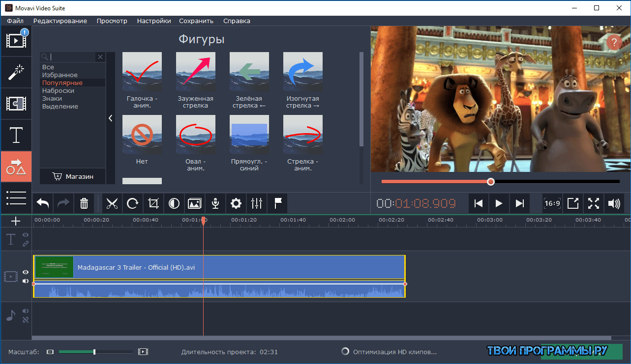631x364 pixels.
Task: Open the 16:9 aspect ratio selector
Action: click(x=552, y=203)
